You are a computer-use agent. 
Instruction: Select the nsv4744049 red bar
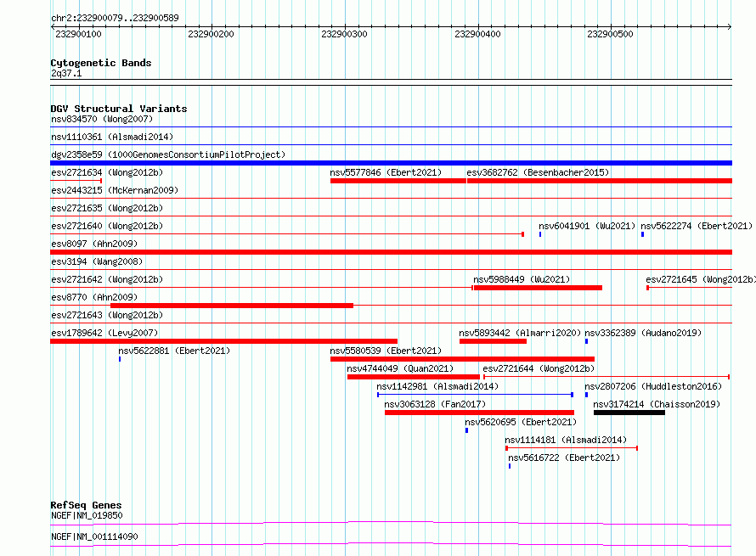[x=414, y=377]
